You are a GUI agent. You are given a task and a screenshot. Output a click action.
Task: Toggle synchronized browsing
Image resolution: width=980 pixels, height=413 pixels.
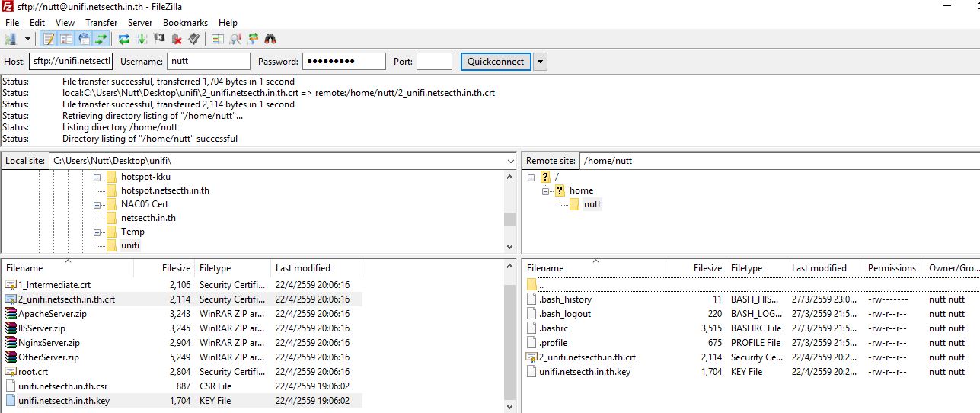coord(253,38)
